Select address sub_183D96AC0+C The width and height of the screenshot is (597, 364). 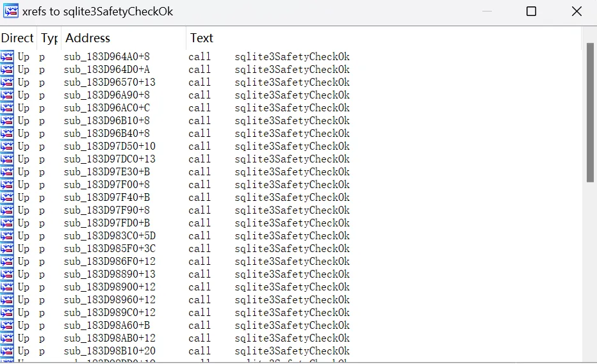pyautogui.click(x=106, y=108)
